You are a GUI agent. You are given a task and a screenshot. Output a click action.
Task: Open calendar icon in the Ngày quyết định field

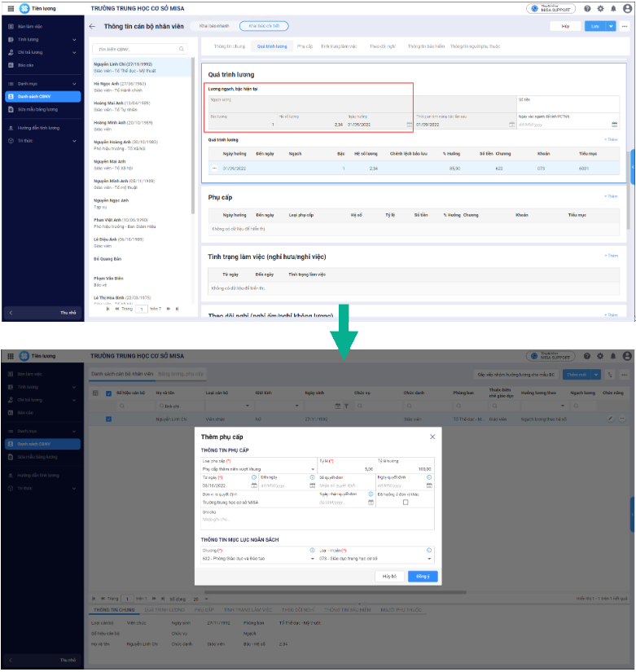coord(429,485)
